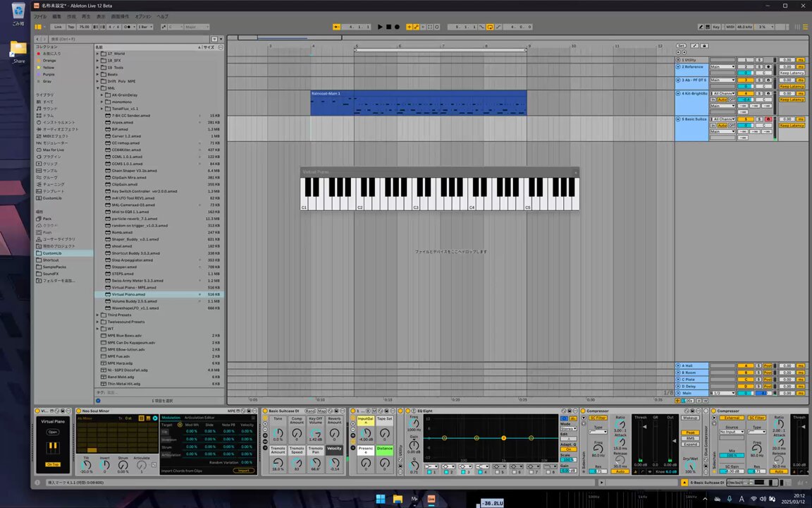Open the インストゥルメント category
Image resolution: width=812 pixels, height=508 pixels.
point(59,122)
